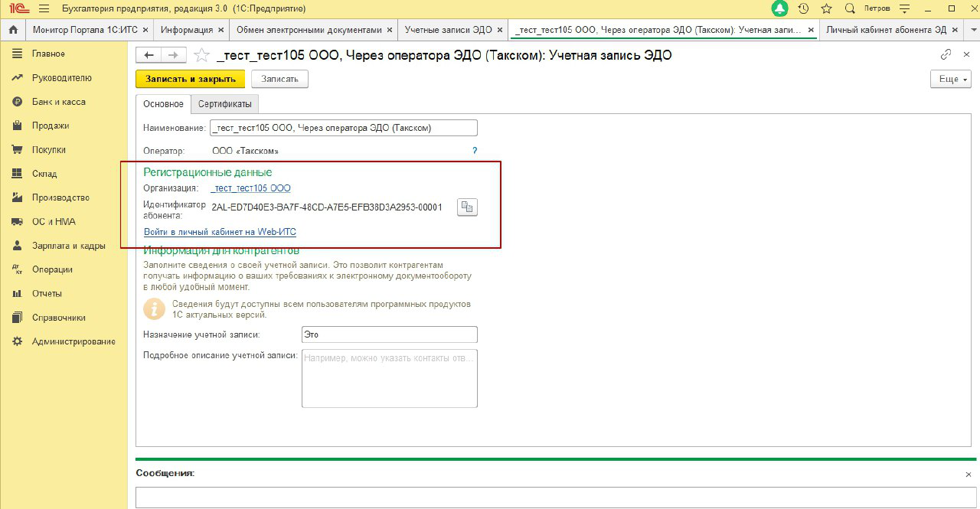Viewport: 980px width, 509px height.
Task: Switch to the Информация tab
Action: pos(187,30)
